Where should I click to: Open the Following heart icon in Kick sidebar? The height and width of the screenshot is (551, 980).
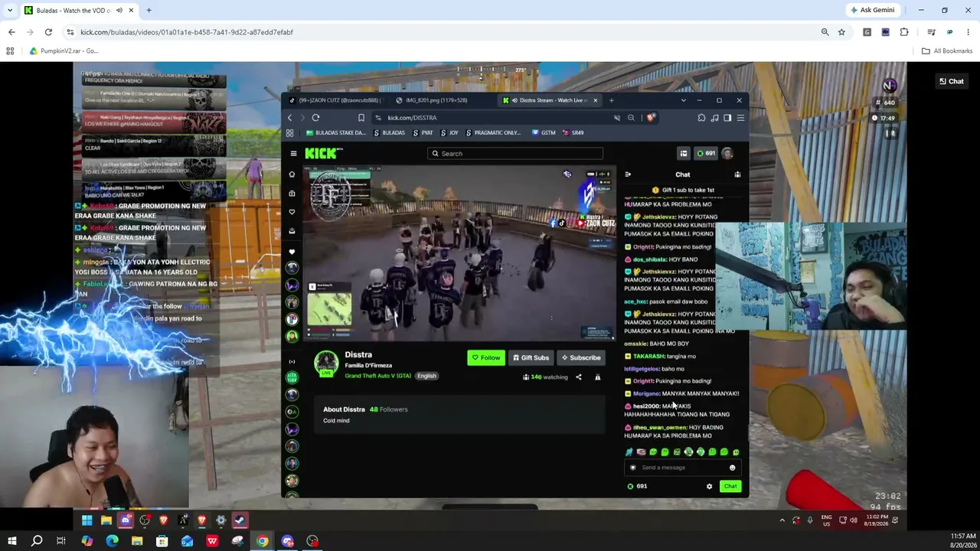tap(292, 212)
